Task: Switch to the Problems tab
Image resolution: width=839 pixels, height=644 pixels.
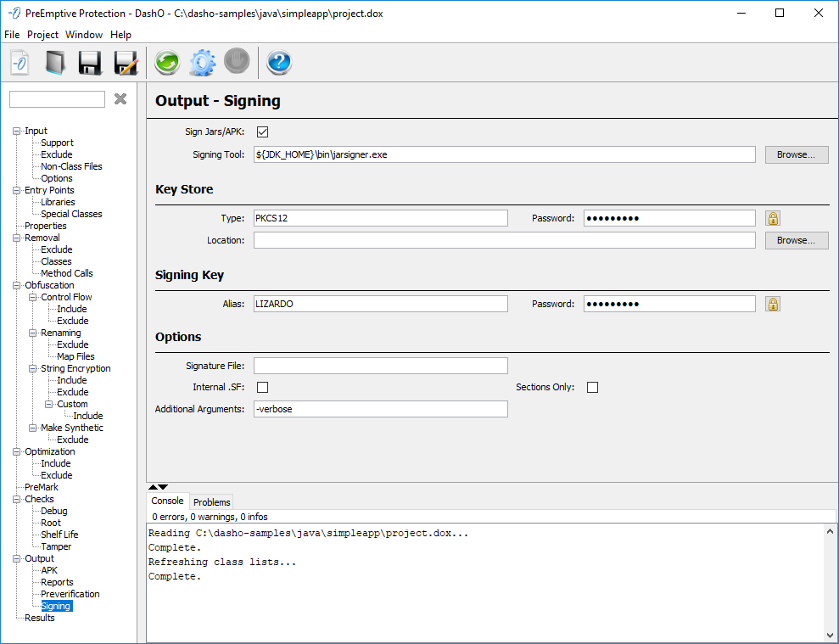Action: pos(211,502)
